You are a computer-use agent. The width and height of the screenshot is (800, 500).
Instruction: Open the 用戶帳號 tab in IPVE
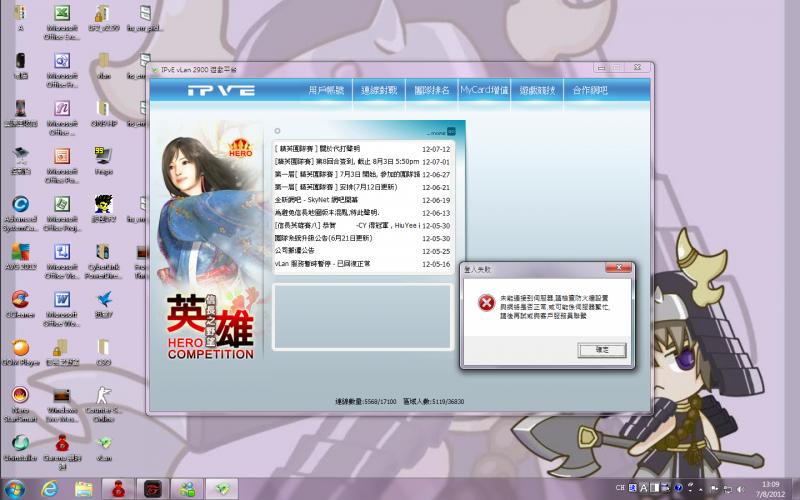327,90
